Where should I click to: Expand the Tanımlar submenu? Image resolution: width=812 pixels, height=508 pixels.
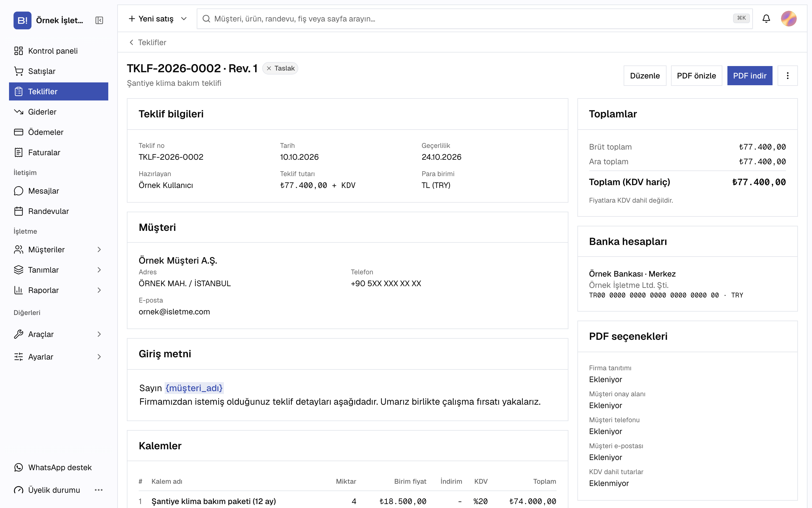tap(99, 270)
